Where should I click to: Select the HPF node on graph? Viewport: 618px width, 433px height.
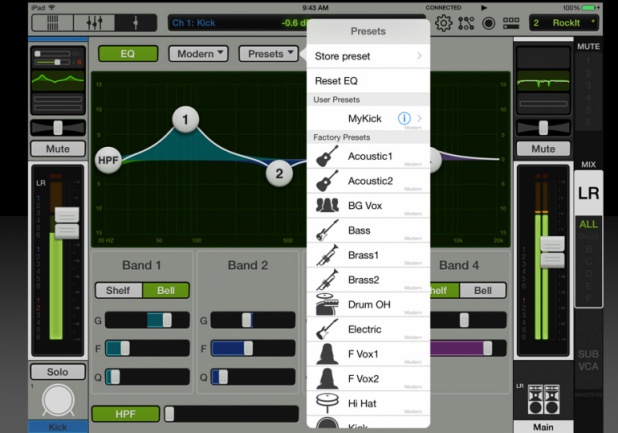(108, 160)
